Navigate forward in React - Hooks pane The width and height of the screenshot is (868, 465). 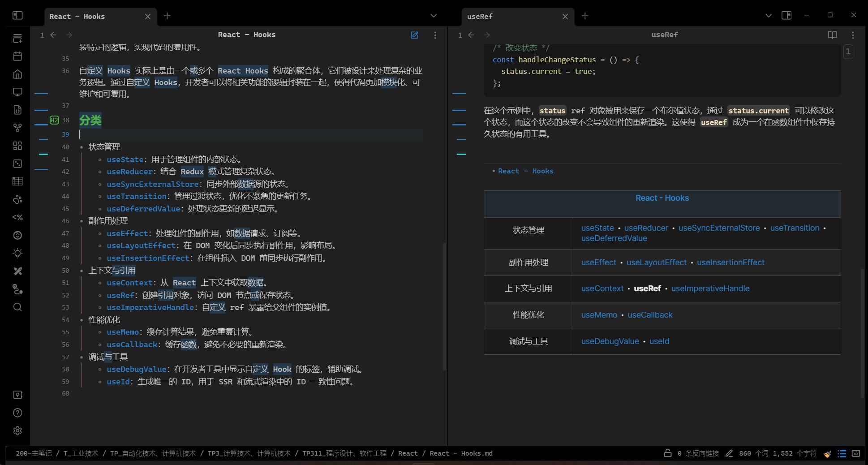[69, 35]
